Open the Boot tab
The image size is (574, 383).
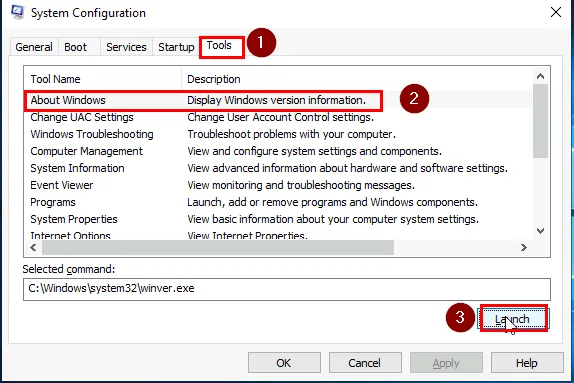(75, 47)
